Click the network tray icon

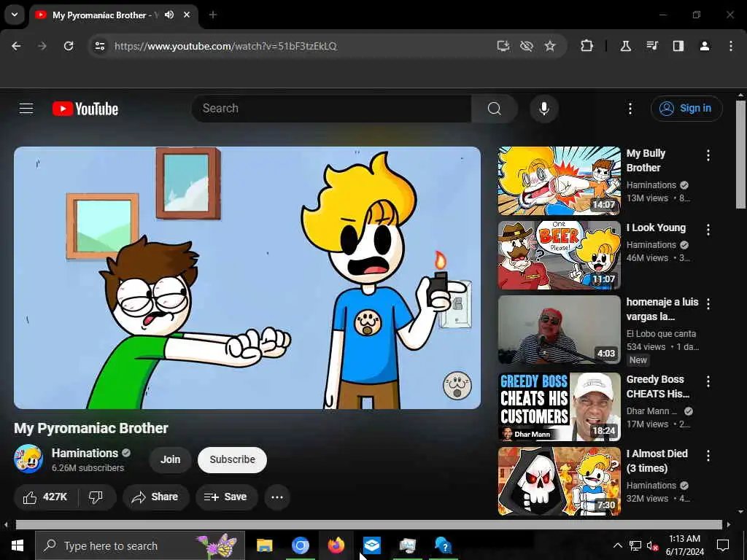635,545
